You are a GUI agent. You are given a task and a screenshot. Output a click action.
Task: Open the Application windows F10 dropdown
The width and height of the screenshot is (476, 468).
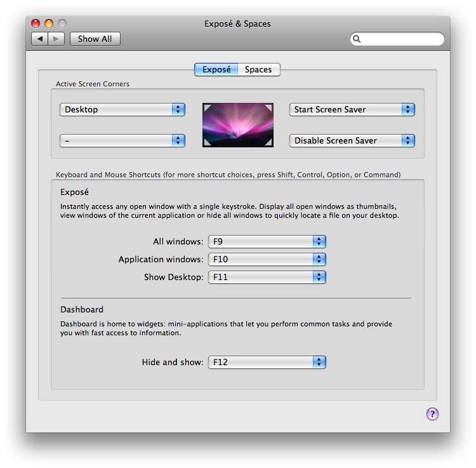(267, 259)
